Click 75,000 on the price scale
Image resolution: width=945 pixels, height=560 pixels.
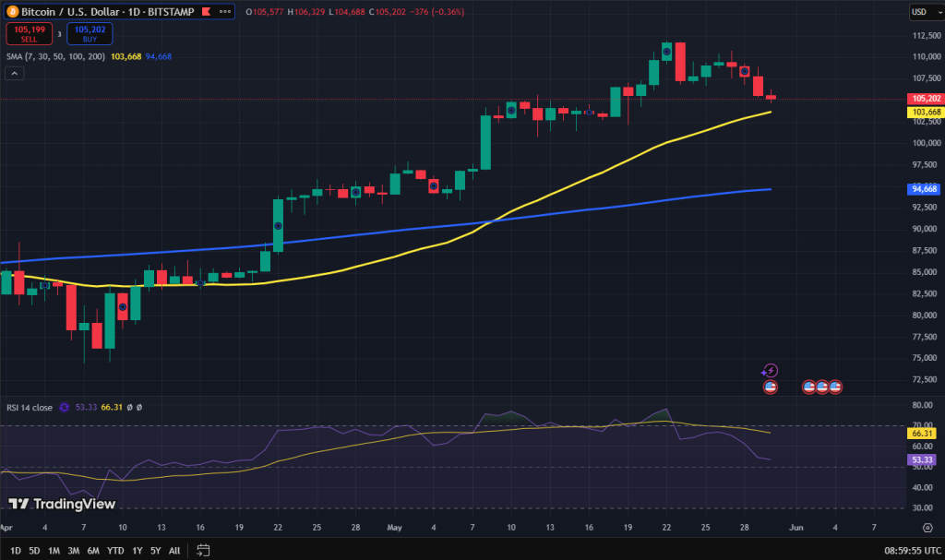coord(927,357)
